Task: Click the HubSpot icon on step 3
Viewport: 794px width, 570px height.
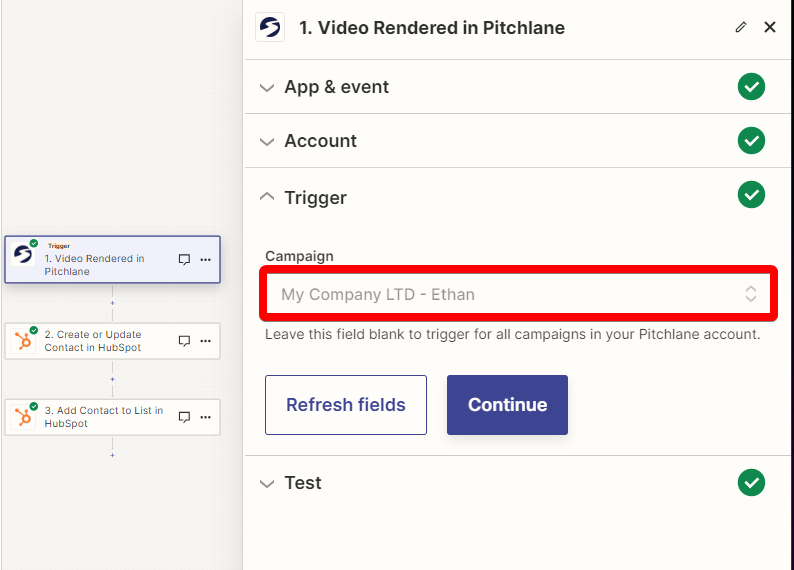Action: coord(23,417)
